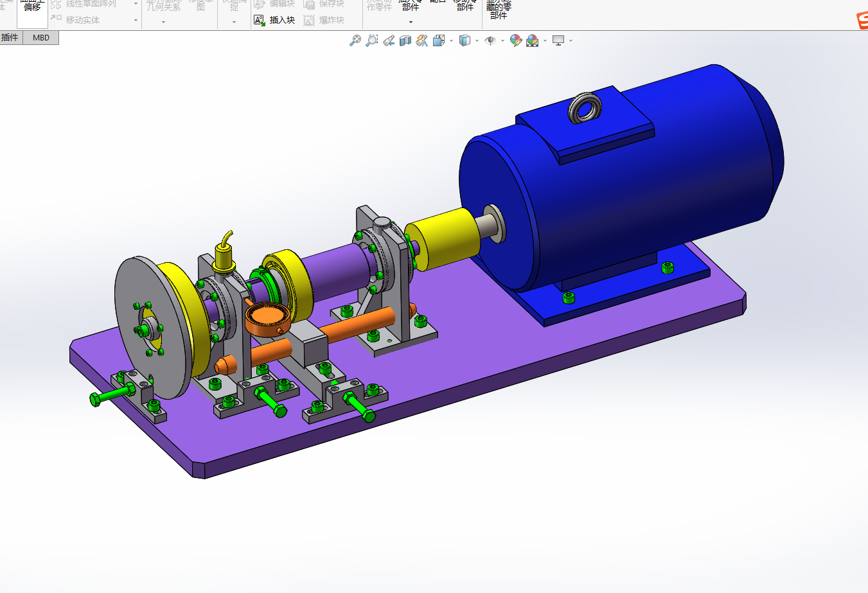Click the Edit Appearance icon

[x=515, y=40]
